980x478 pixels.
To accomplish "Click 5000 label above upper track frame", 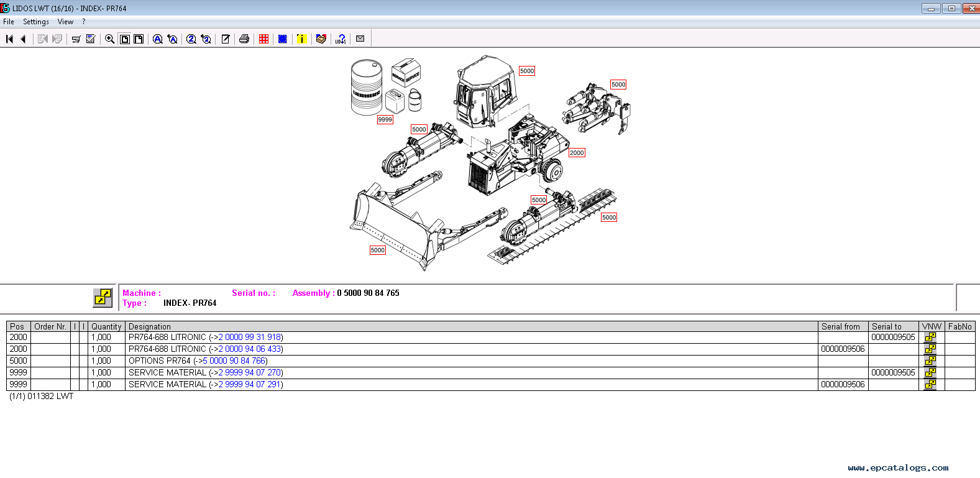I will 419,130.
